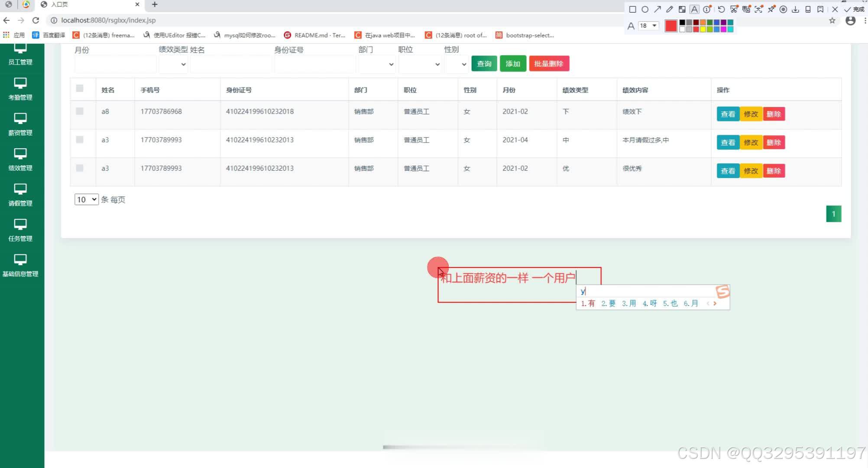Undo the last annotation
Image resolution: width=868 pixels, height=468 pixels.
tap(721, 9)
